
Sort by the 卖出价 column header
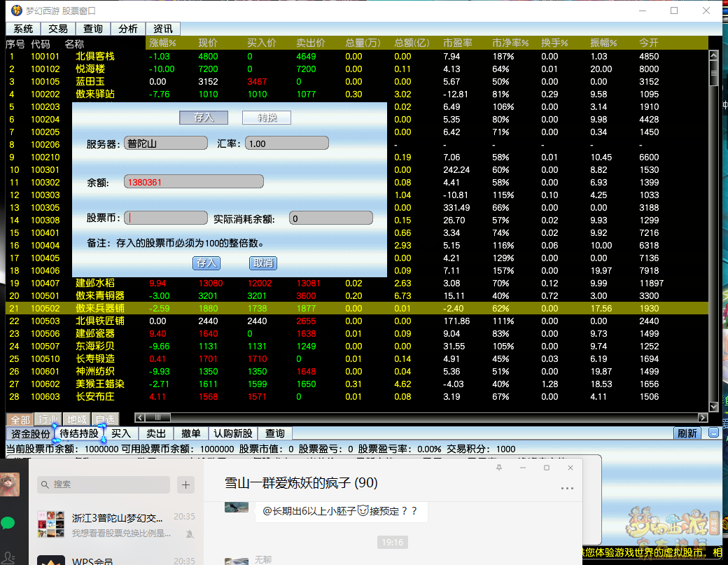click(311, 43)
